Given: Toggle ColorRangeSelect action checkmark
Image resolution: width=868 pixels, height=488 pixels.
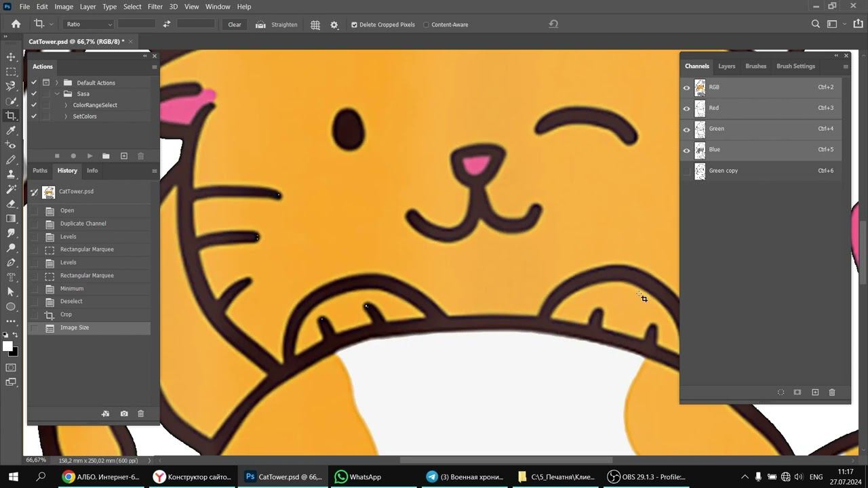Looking at the screenshot, I should pyautogui.click(x=34, y=105).
